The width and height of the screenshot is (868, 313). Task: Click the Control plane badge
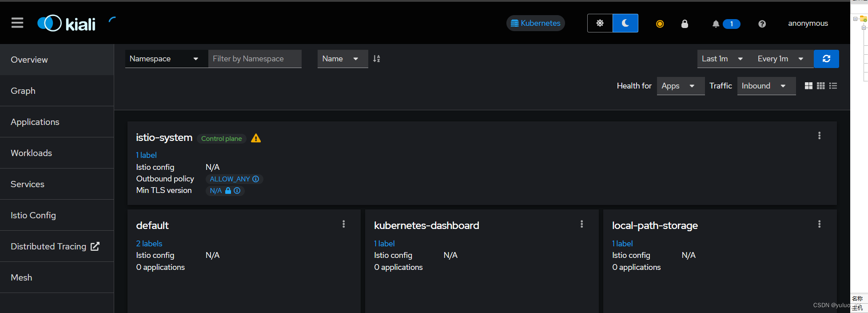[222, 139]
